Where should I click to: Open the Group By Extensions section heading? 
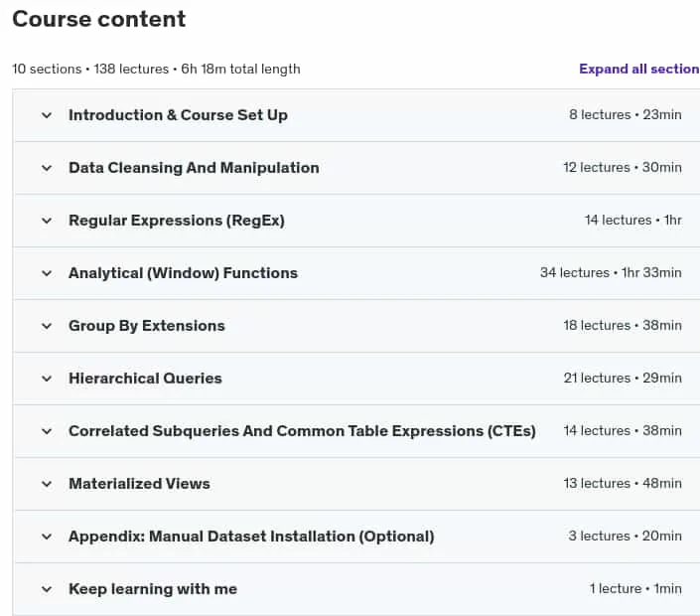tap(146, 326)
